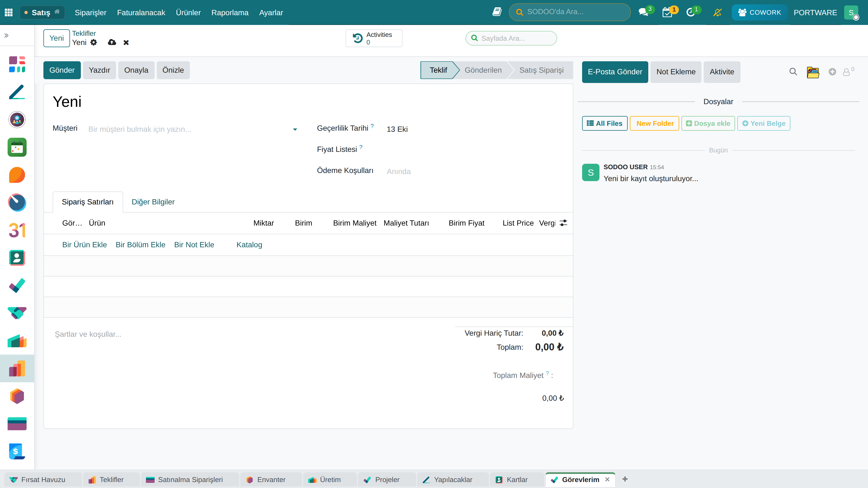Save the record with the cloud upload icon
Viewport: 868px width, 488px height.
(x=112, y=43)
